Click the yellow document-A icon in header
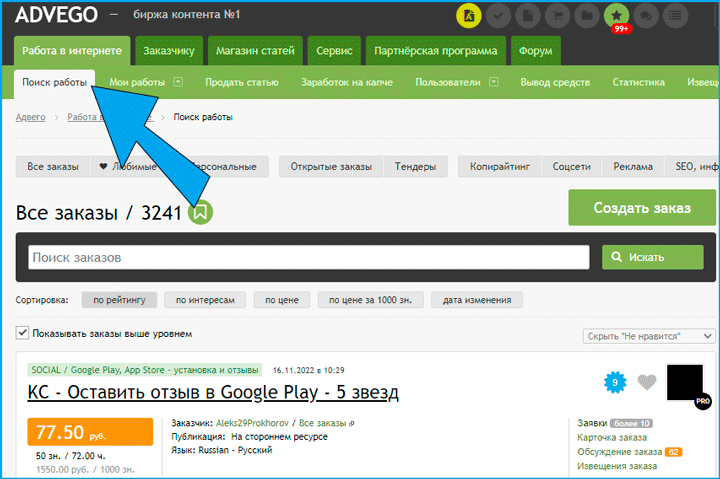The width and height of the screenshot is (720, 479). [x=468, y=16]
